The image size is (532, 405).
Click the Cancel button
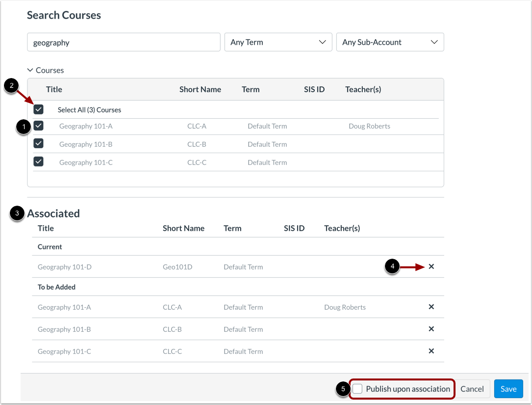coord(472,388)
